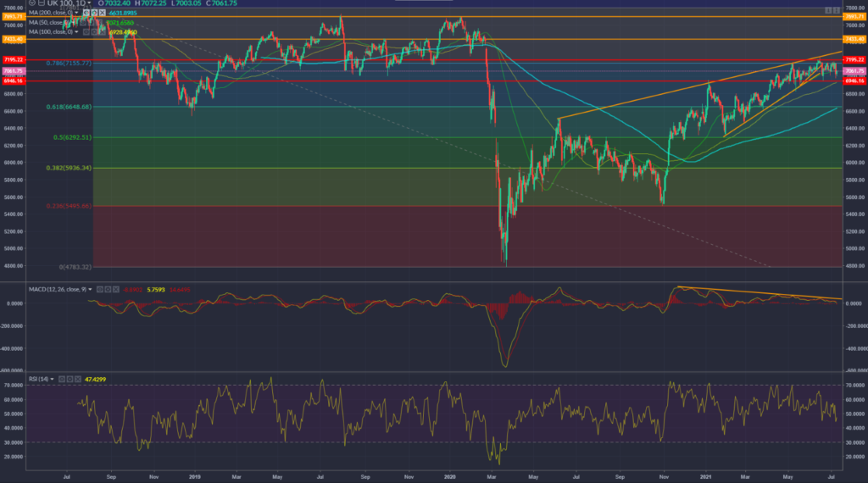Click the close price C 7061.75 readout
868x483 pixels.
pos(221,3)
